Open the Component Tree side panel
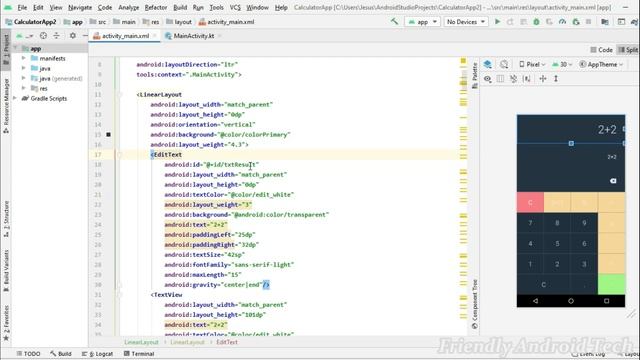This screenshot has height=360, width=640. click(x=474, y=304)
